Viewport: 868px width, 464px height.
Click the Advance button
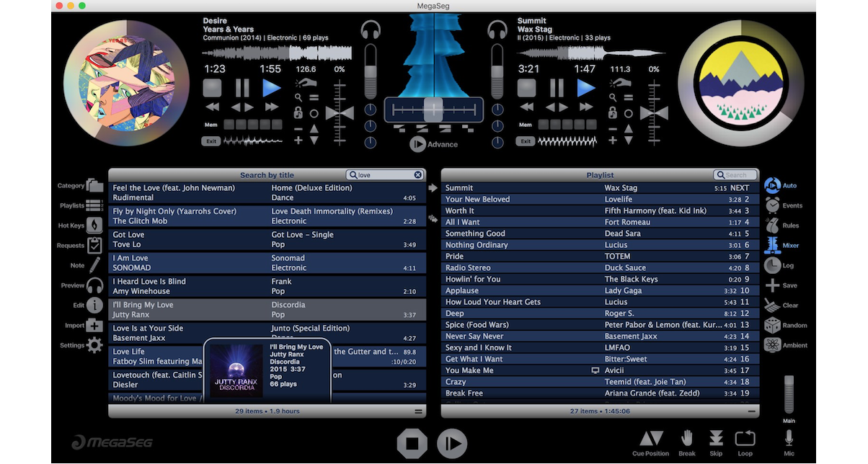[433, 144]
